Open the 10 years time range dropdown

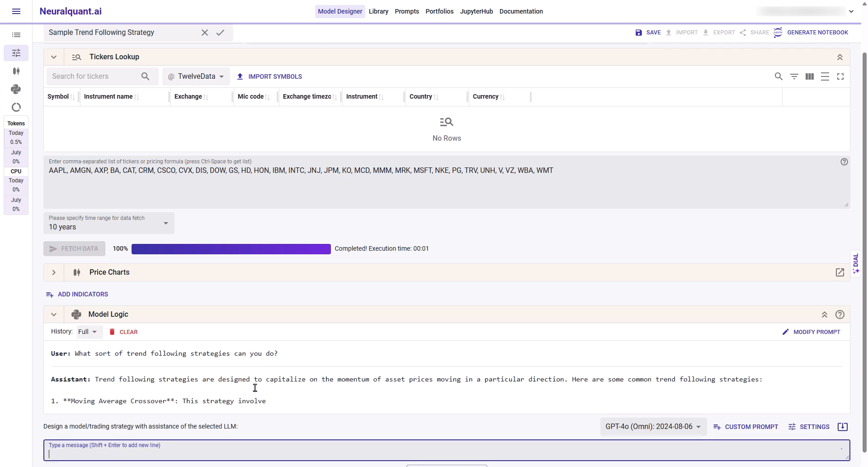109,223
